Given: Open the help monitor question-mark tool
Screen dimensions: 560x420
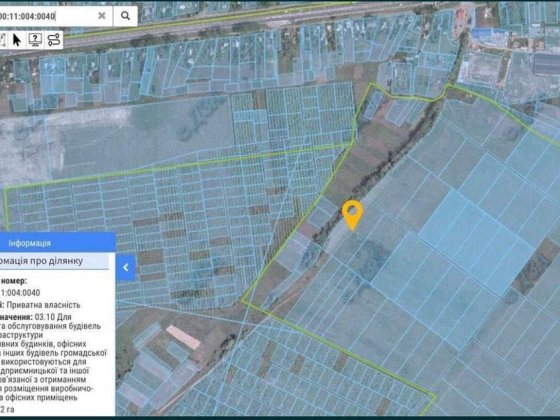Looking at the screenshot, I should tap(35, 40).
